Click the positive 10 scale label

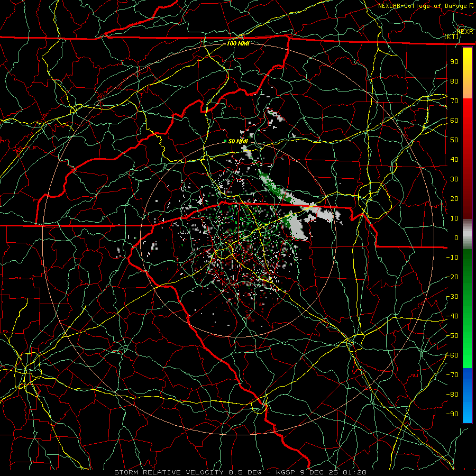[x=454, y=218]
